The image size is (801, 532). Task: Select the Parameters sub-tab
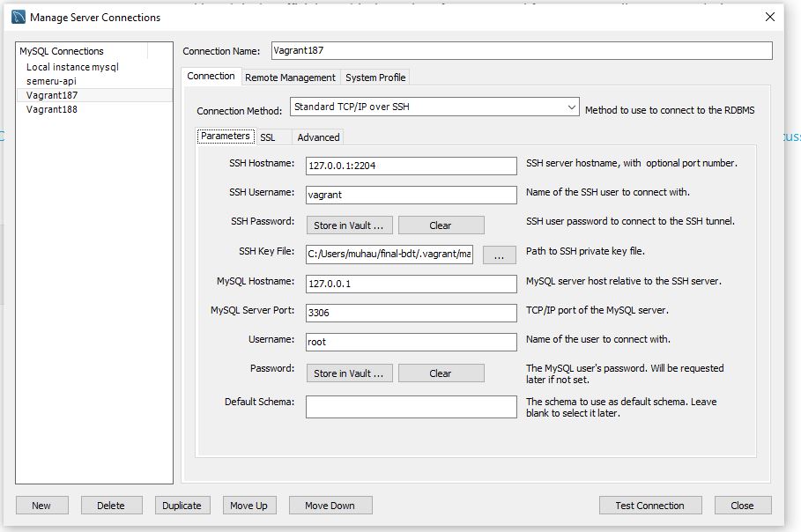point(226,136)
